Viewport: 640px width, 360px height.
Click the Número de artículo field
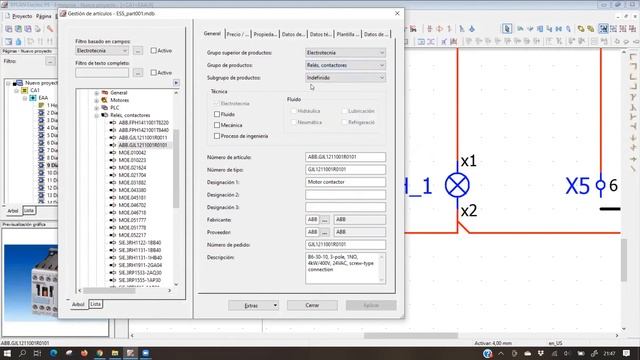[345, 157]
